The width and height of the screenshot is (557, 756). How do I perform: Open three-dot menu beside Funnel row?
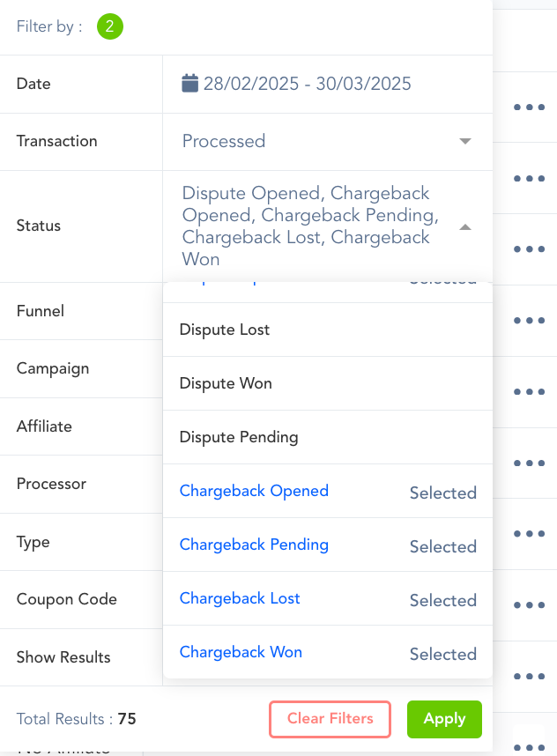[529, 321]
